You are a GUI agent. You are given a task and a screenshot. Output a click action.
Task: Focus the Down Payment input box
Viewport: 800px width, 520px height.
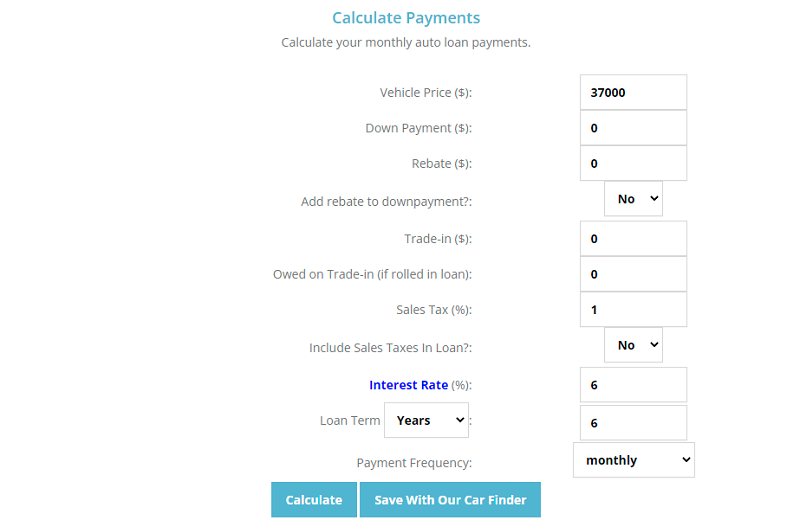tap(633, 128)
